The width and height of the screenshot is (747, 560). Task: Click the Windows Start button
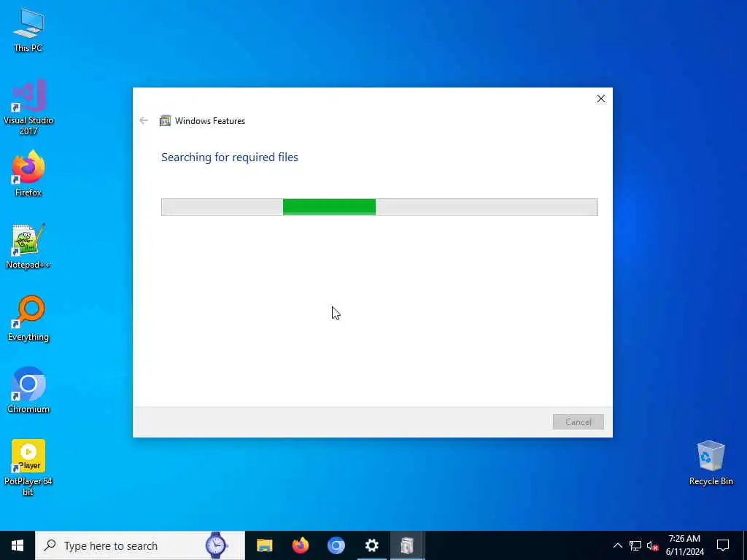[x=18, y=545]
